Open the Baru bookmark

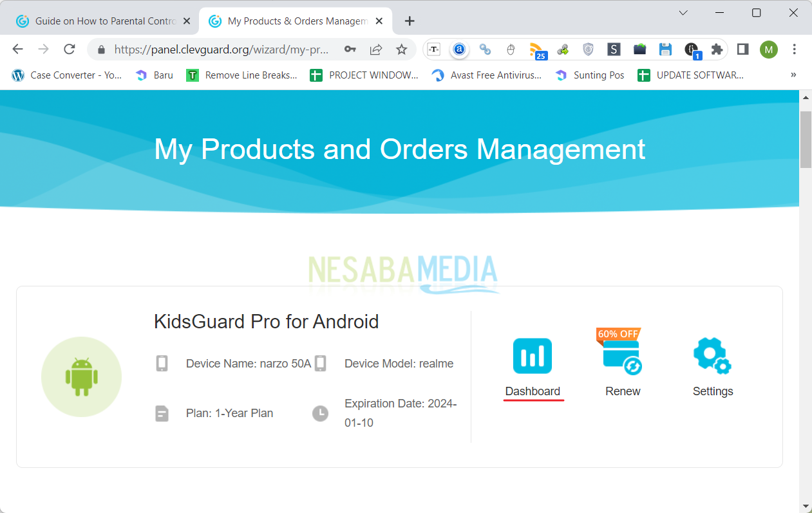coord(155,75)
